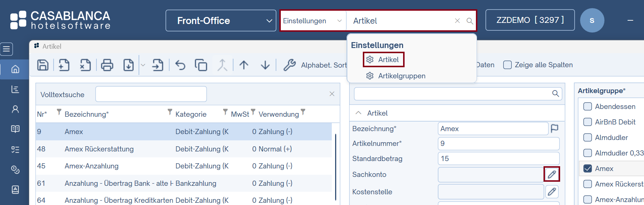The height and width of the screenshot is (205, 644).
Task: Click the article list vertical scrollbar
Action: coord(335,167)
